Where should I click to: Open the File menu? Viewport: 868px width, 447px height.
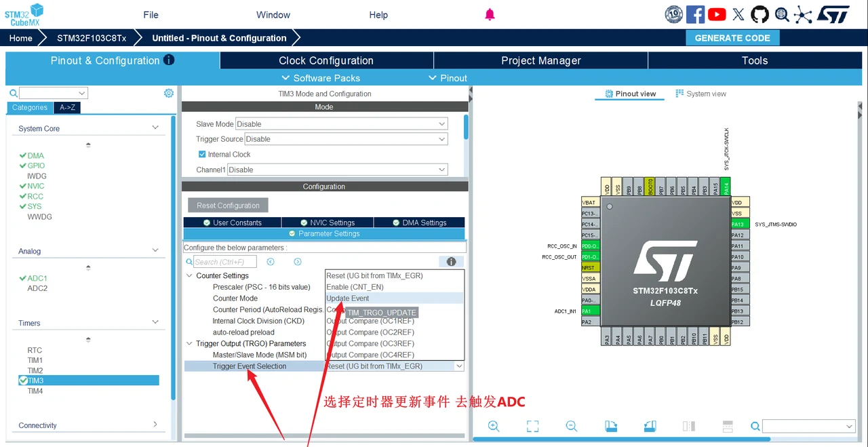pos(151,15)
